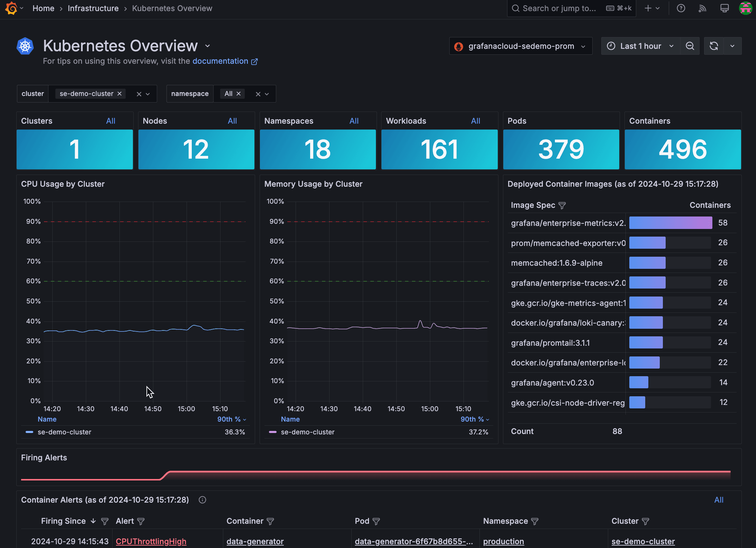
Task: Enable kiosk mode with the monitor icon
Action: (724, 8)
